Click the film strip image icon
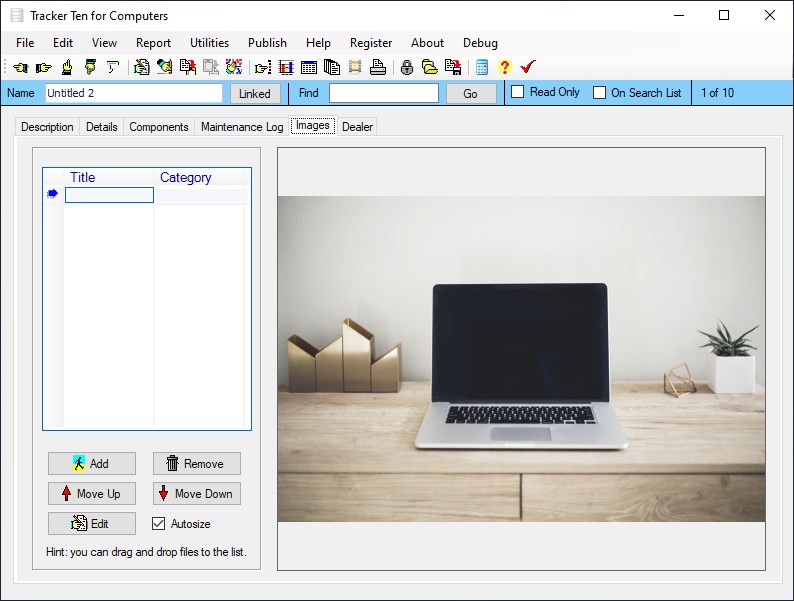 point(355,67)
